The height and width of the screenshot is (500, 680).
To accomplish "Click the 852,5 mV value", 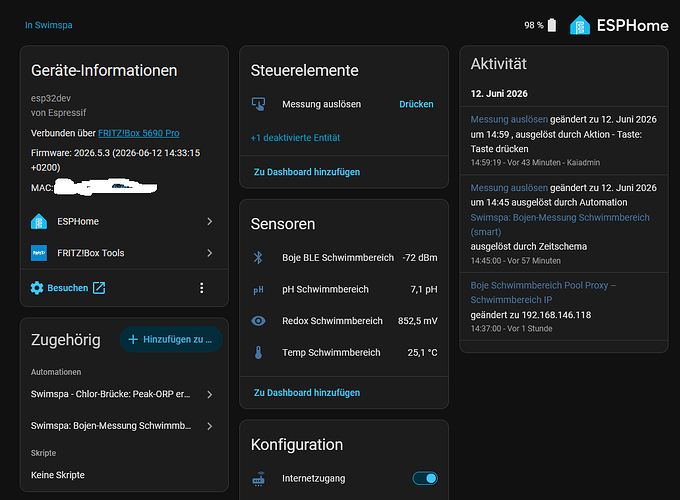I will pos(418,321).
